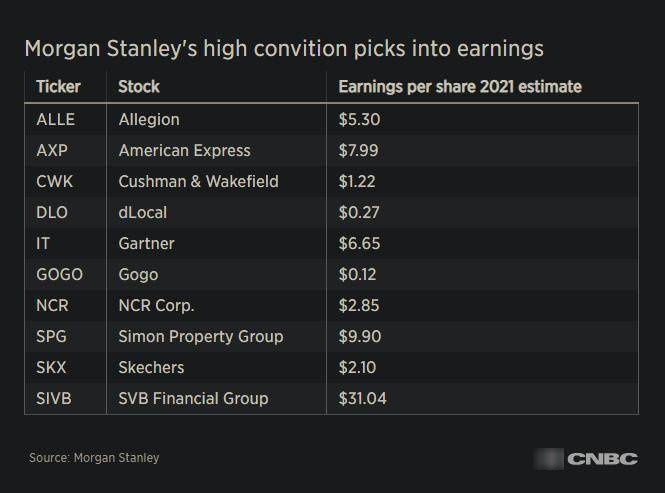This screenshot has width=665, height=493.
Task: Click the Stock column header
Action: click(139, 87)
